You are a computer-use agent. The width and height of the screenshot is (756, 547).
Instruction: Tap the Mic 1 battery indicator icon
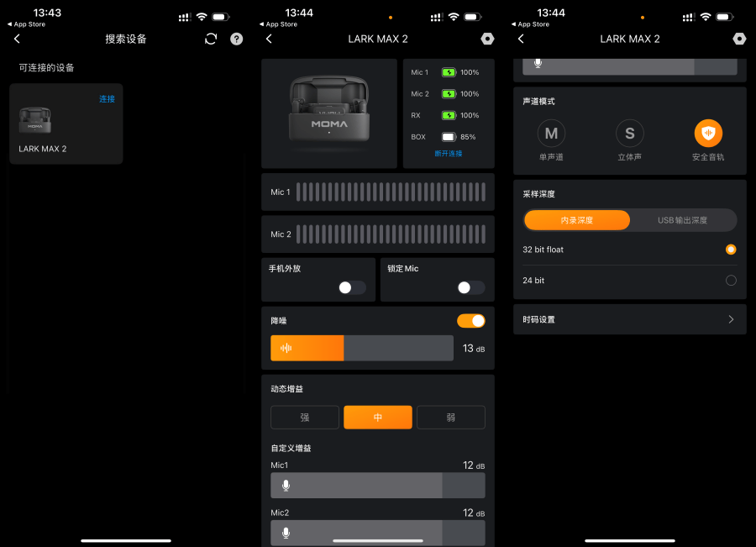pyautogui.click(x=449, y=72)
